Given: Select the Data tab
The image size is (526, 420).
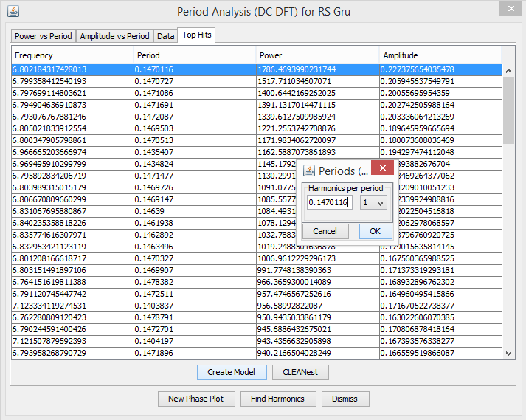Looking at the screenshot, I should [166, 36].
